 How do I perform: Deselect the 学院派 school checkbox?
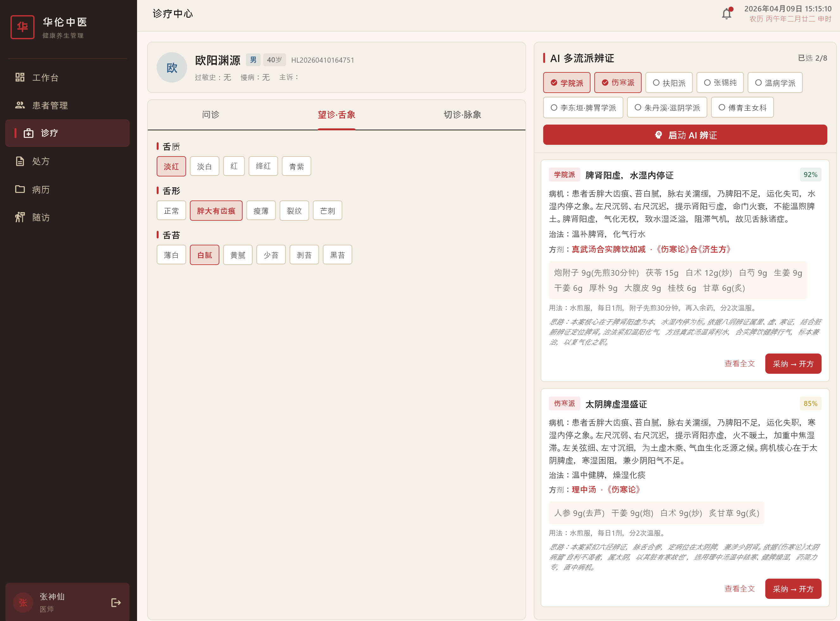pyautogui.click(x=567, y=83)
